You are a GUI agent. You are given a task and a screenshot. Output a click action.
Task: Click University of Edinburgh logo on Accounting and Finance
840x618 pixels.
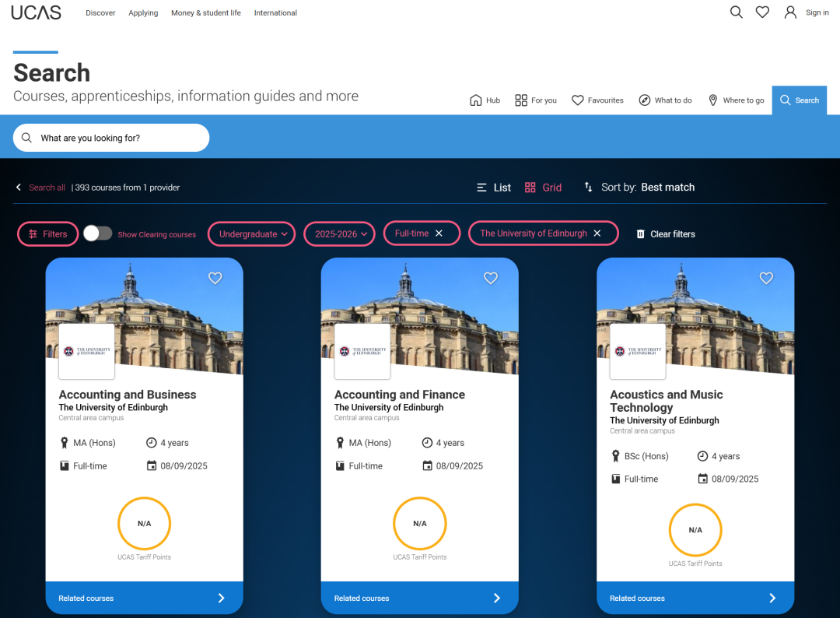point(362,352)
